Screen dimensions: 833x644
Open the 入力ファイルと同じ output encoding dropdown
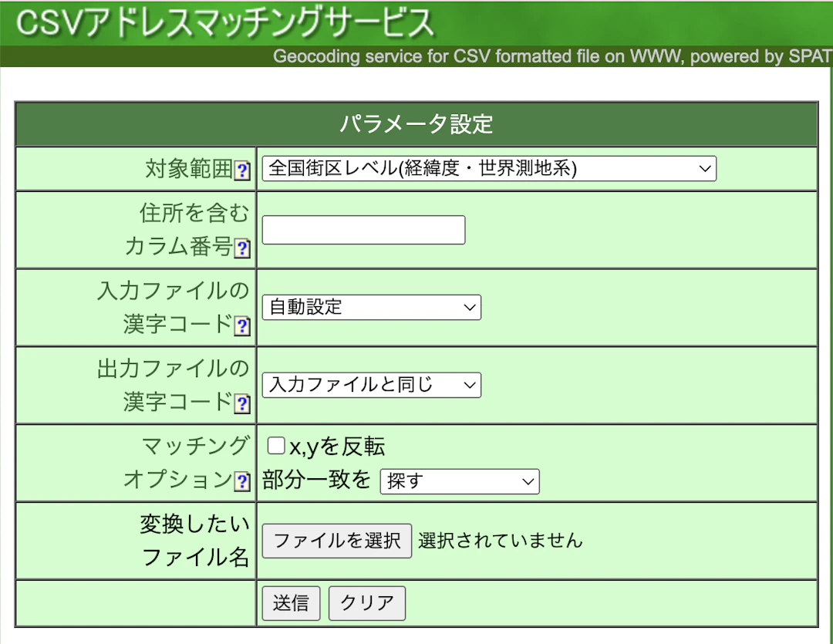[x=372, y=385]
